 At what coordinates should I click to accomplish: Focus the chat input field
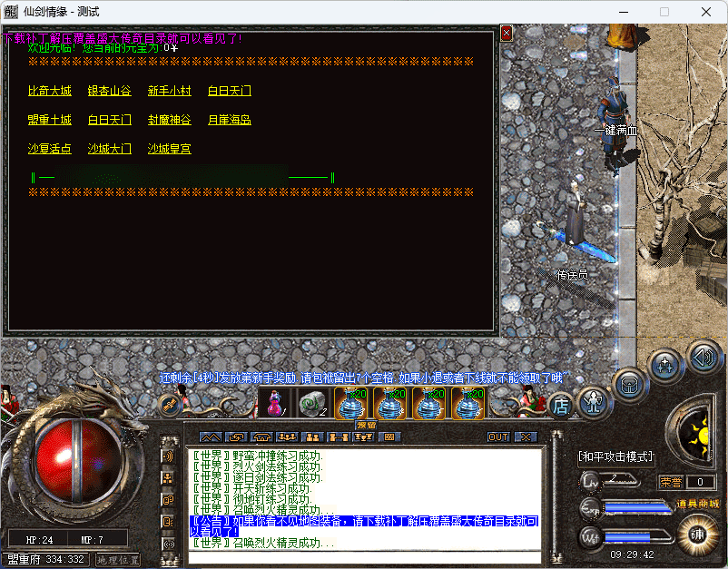(365, 557)
